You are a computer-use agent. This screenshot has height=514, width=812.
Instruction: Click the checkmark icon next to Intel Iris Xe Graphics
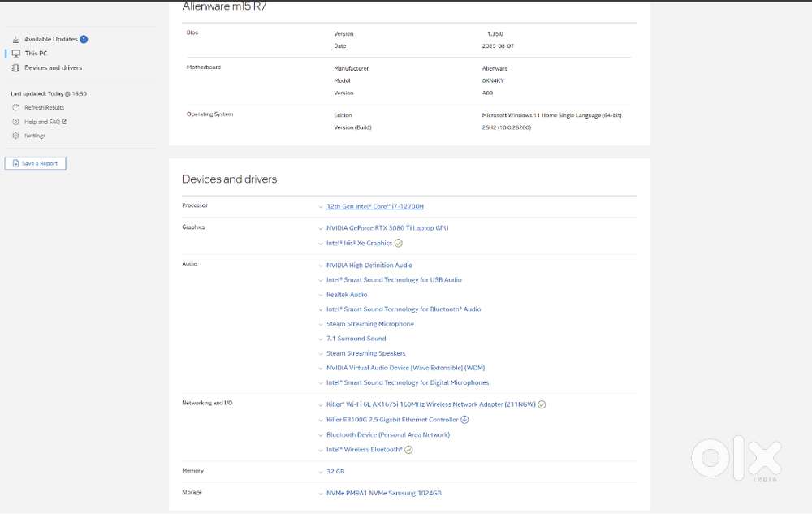pos(399,243)
